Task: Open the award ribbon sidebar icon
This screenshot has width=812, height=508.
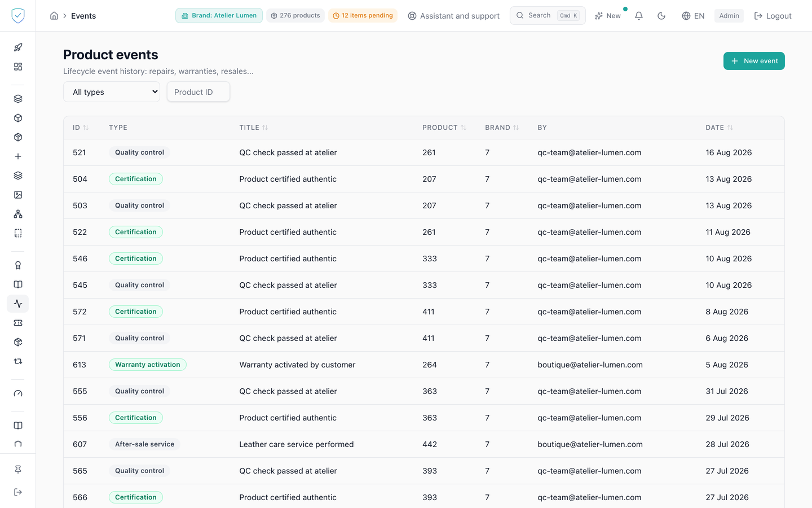Action: click(x=18, y=265)
